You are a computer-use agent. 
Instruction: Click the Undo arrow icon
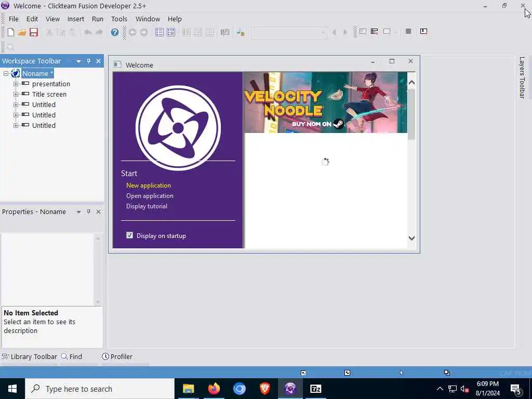point(88,32)
